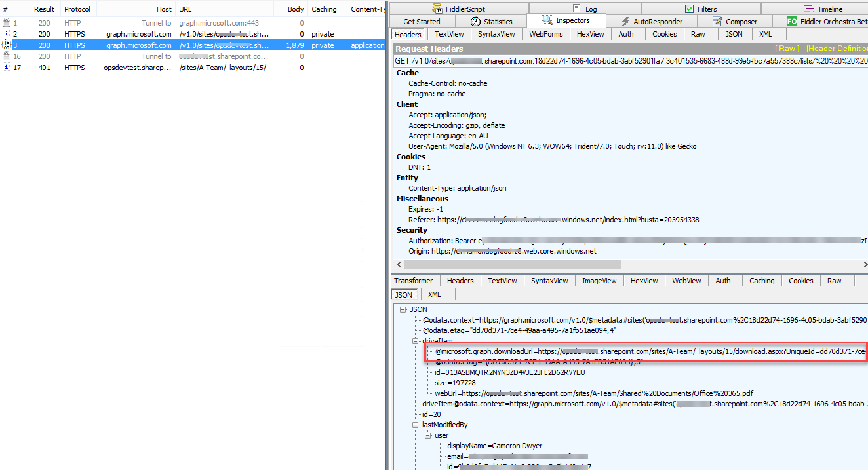Sort sessions by Result column
Screen dimensions: 868x470
(x=45, y=9)
